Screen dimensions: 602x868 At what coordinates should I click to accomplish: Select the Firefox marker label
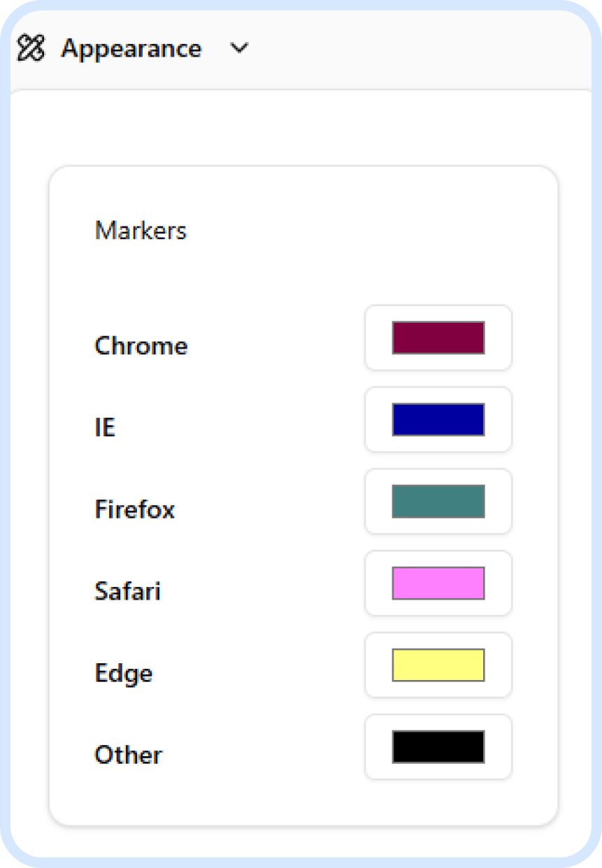pos(135,509)
